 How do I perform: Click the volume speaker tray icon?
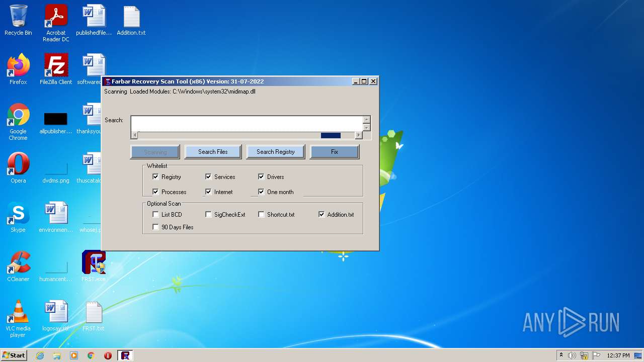pos(572,355)
